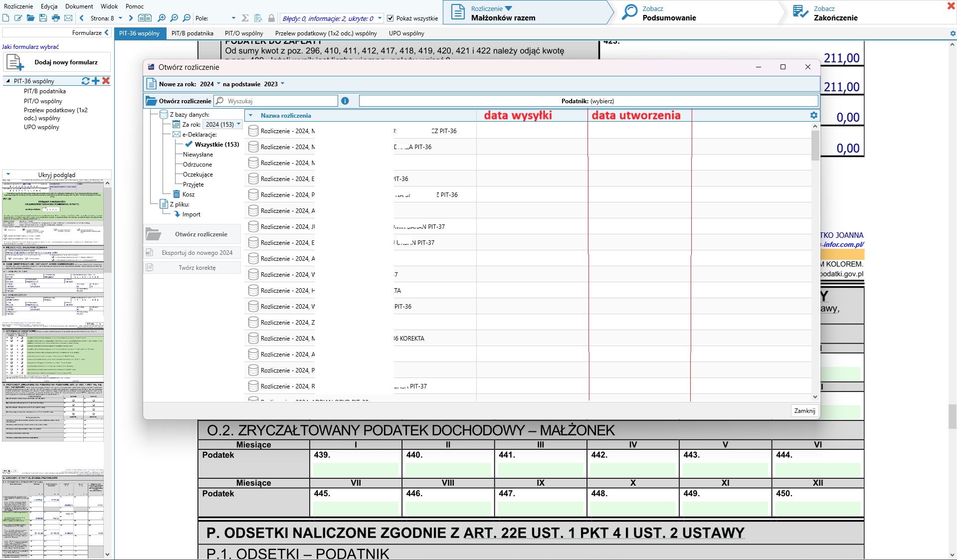The height and width of the screenshot is (560, 957).
Task: Uncheck the Pokaż wszystkie checkbox
Action: click(390, 18)
